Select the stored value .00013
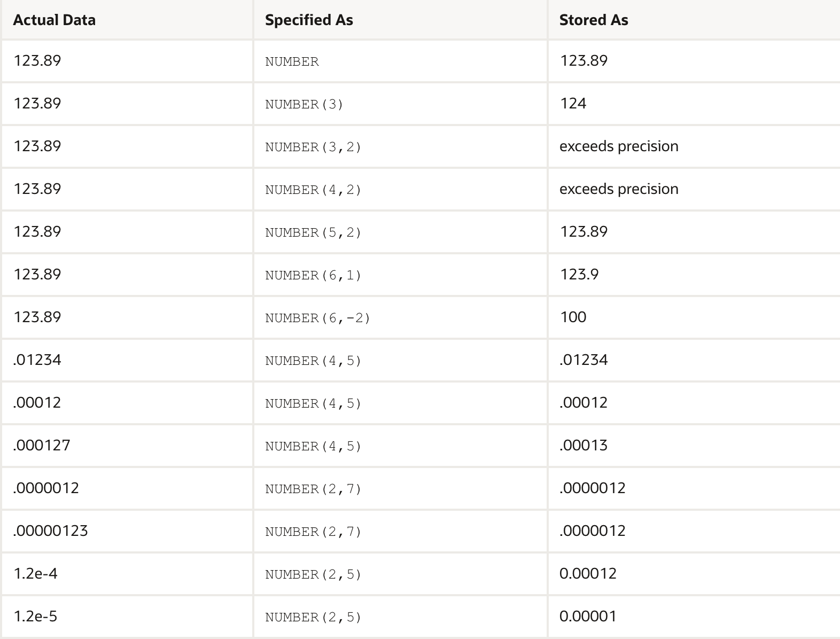 click(x=583, y=445)
